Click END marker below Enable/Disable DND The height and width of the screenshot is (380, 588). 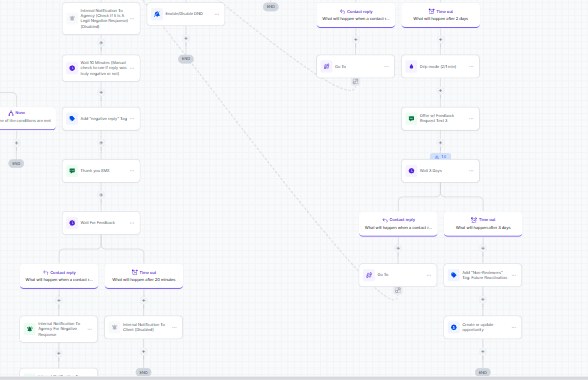click(186, 59)
